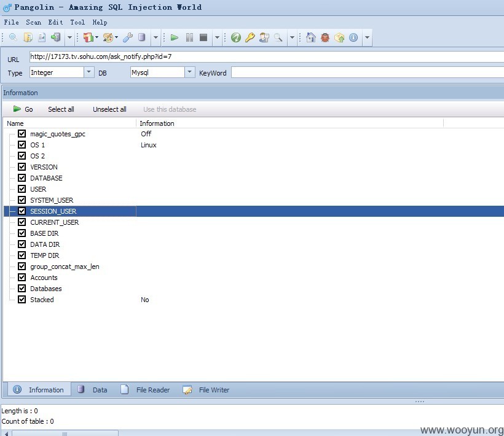Open the File menu
504x436 pixels.
pyautogui.click(x=11, y=22)
